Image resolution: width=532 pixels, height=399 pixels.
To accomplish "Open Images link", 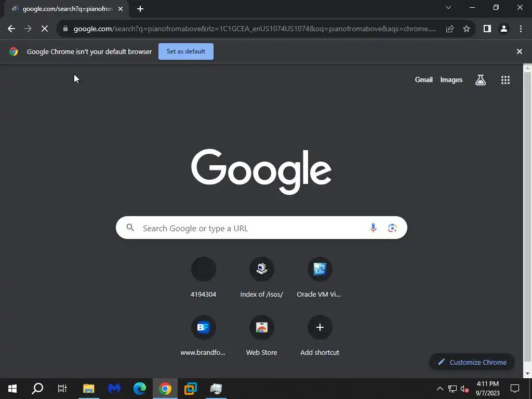I will coord(451,79).
